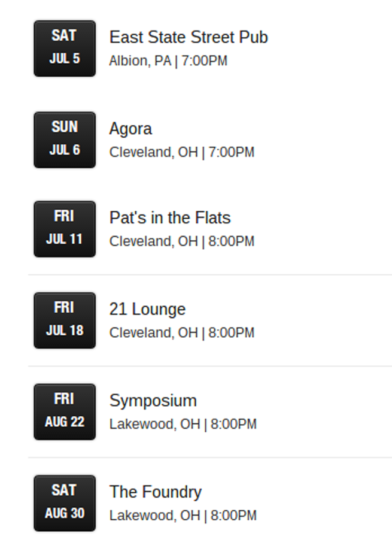Open the SAT AUG 30 date badge
Viewport: 392px width, 539px height.
65,503
